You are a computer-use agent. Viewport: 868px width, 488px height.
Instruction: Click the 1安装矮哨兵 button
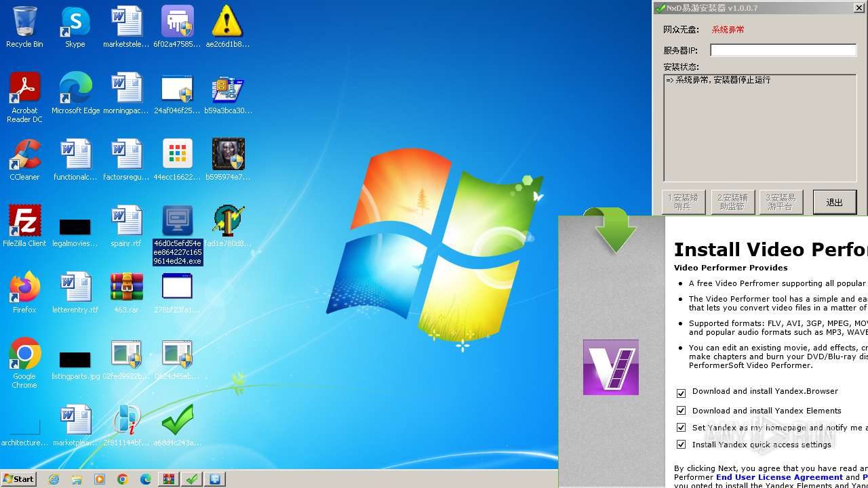683,203
